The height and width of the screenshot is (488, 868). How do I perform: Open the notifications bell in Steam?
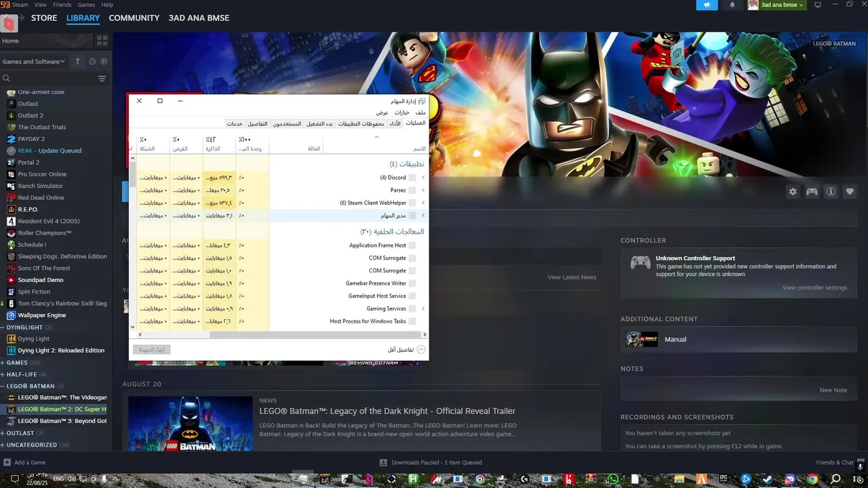[732, 5]
